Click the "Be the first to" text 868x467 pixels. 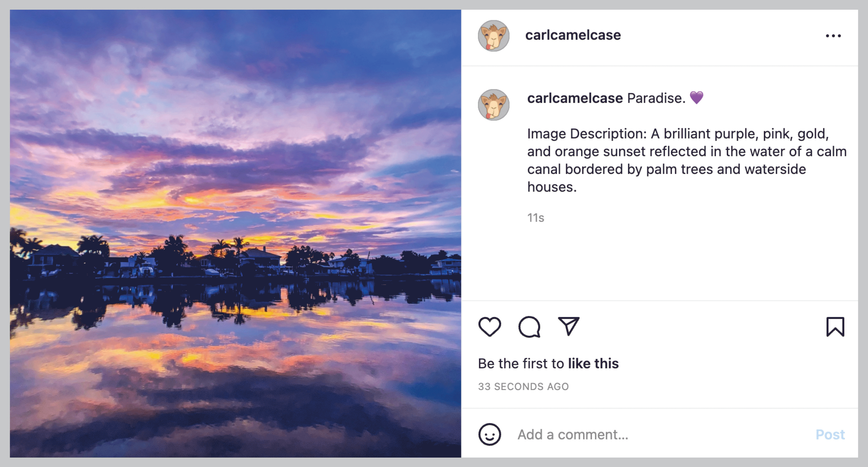pyautogui.click(x=521, y=364)
